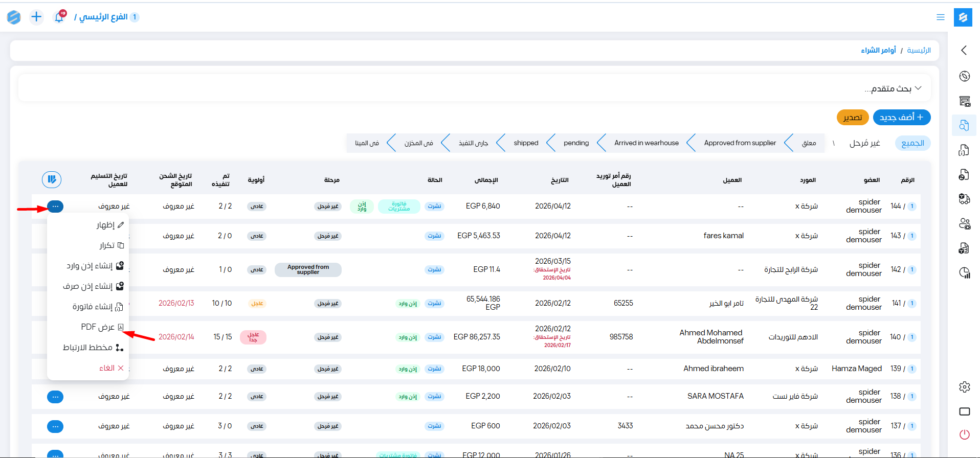The width and height of the screenshot is (980, 458).
Task: Click the orange export button
Action: 853,118
